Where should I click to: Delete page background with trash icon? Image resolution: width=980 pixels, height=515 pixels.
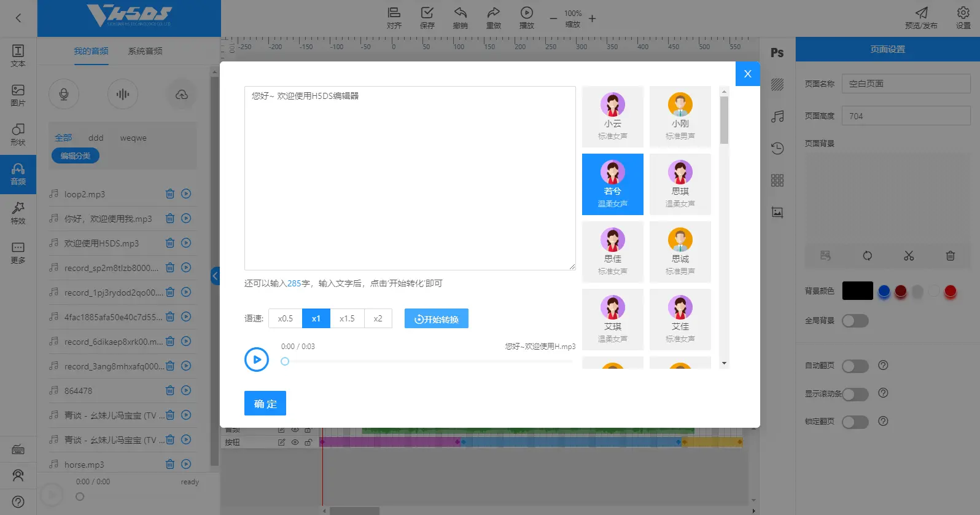click(950, 256)
